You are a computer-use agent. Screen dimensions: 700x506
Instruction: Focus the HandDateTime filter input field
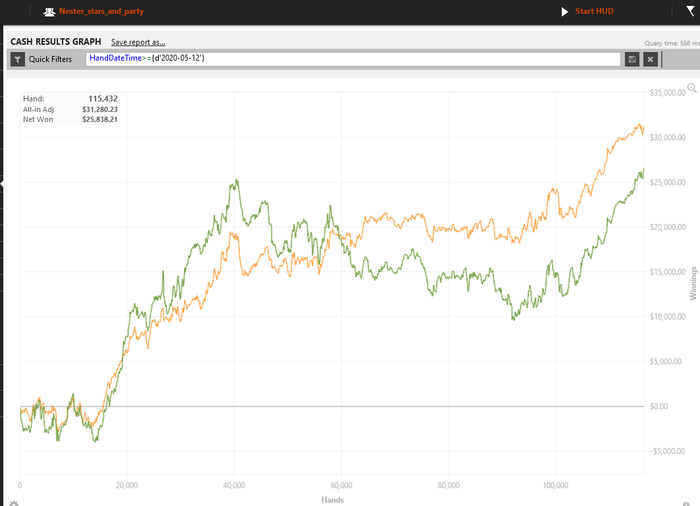[x=353, y=59]
